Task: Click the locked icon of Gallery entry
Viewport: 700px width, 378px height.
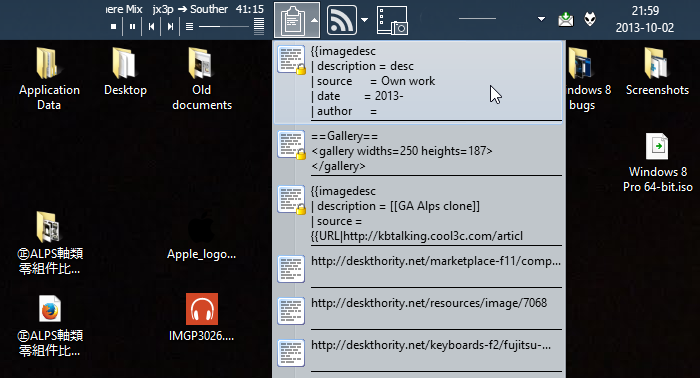Action: (292, 145)
